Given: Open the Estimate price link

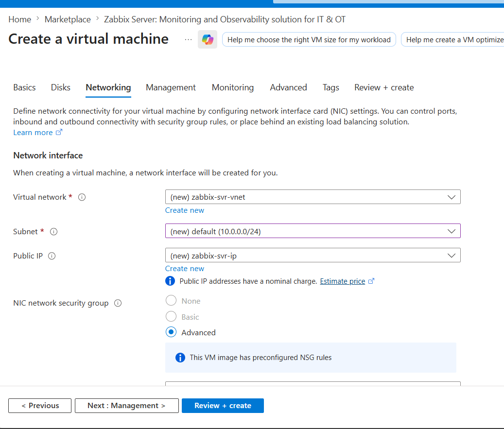Looking at the screenshot, I should pos(342,281).
